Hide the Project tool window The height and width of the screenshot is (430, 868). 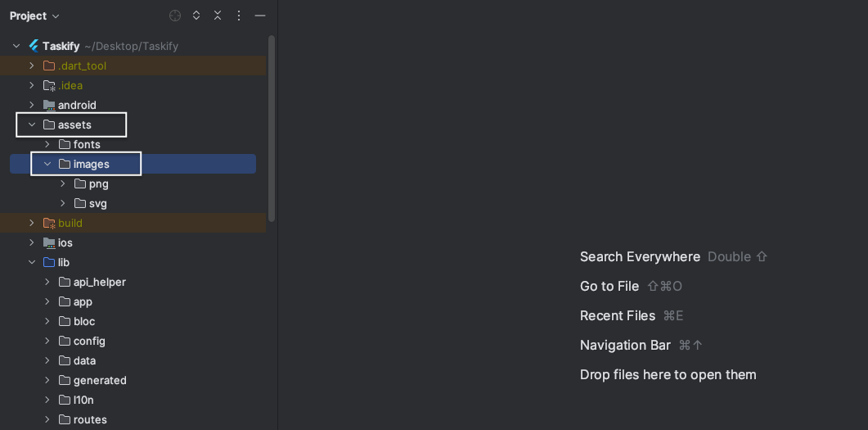tap(260, 16)
